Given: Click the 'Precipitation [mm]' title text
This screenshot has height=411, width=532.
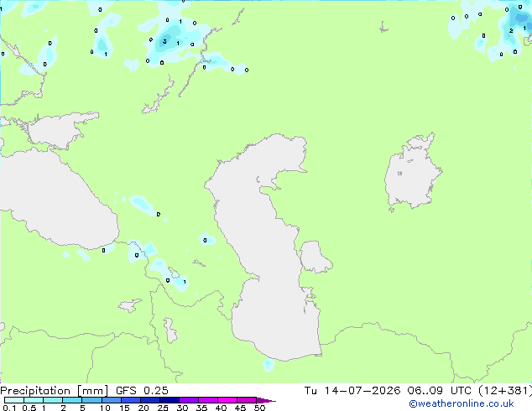Looking at the screenshot, I should [x=54, y=391].
